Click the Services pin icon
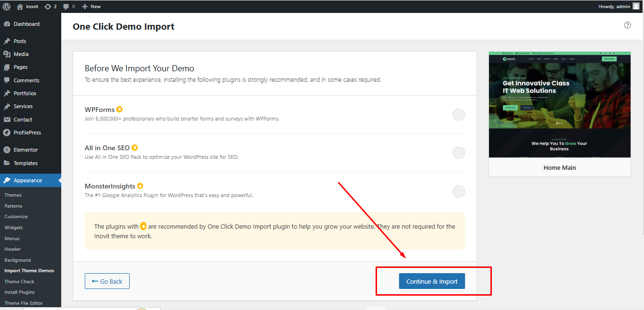644x310 pixels. pyautogui.click(x=7, y=106)
